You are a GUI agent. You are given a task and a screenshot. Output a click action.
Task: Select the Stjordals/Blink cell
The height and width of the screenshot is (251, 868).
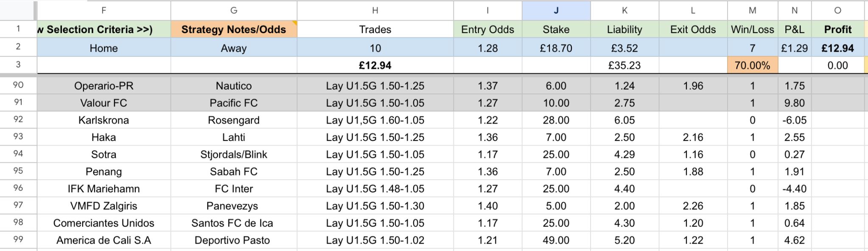233,155
